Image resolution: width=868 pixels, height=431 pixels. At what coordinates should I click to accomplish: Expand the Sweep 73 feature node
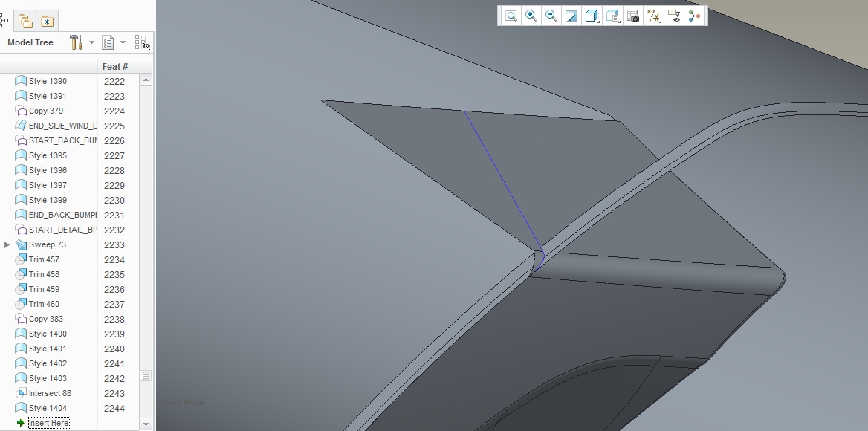[7, 244]
